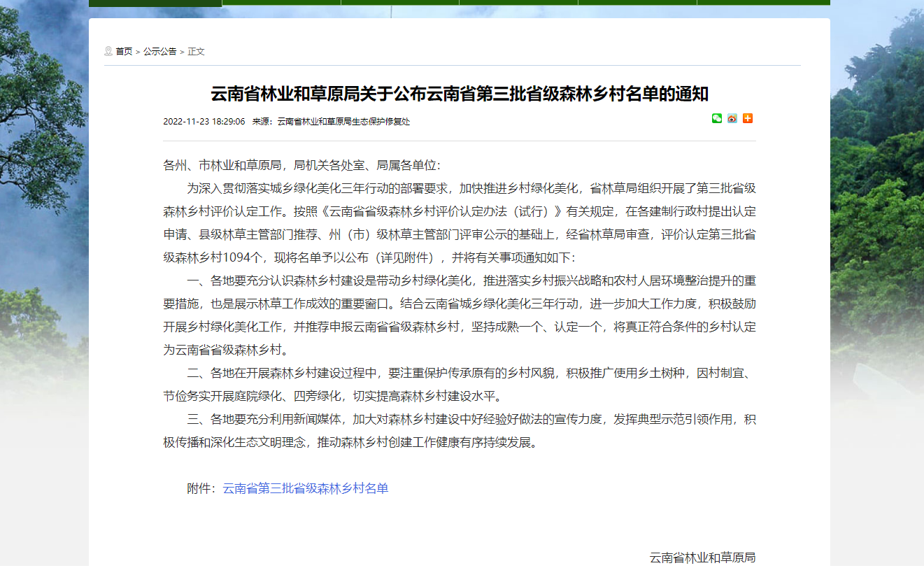This screenshot has height=568, width=924.
Task: Share the article via WeChat icon
Action: click(717, 118)
